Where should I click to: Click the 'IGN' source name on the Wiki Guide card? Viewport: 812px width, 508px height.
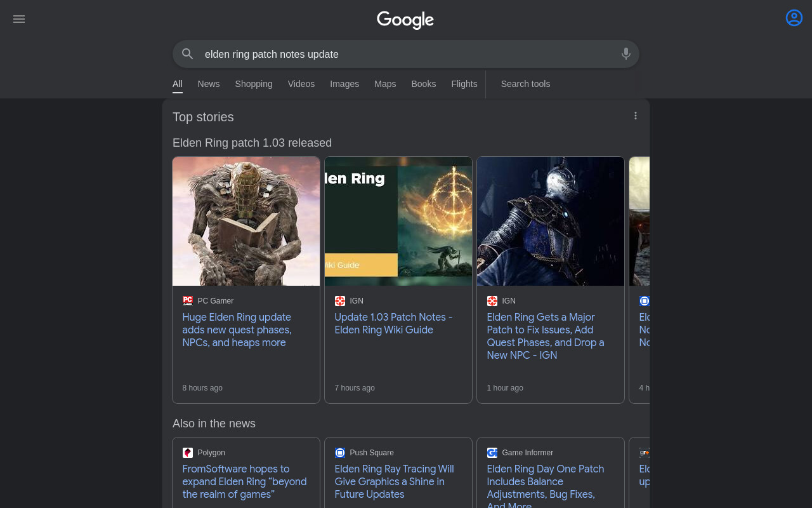coord(357,301)
